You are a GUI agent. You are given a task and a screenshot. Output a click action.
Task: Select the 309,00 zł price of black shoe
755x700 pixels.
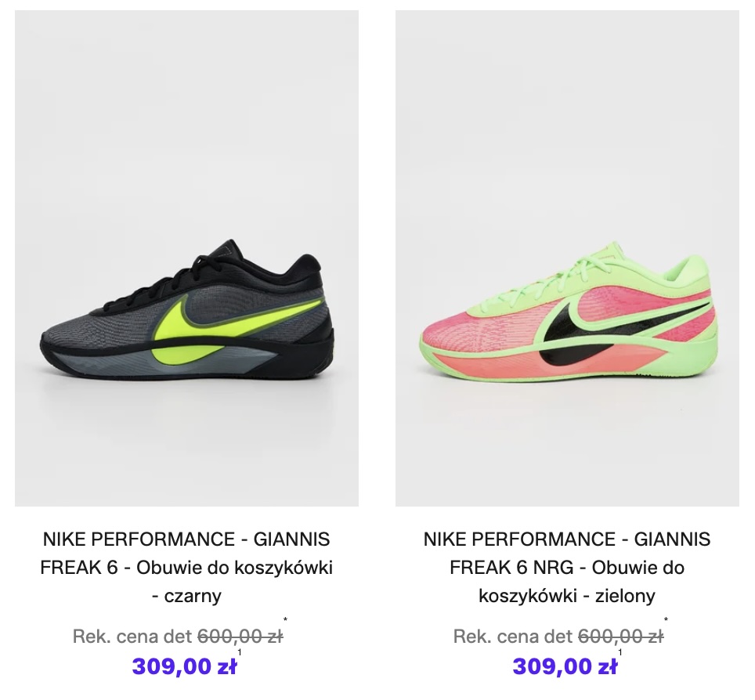(184, 667)
